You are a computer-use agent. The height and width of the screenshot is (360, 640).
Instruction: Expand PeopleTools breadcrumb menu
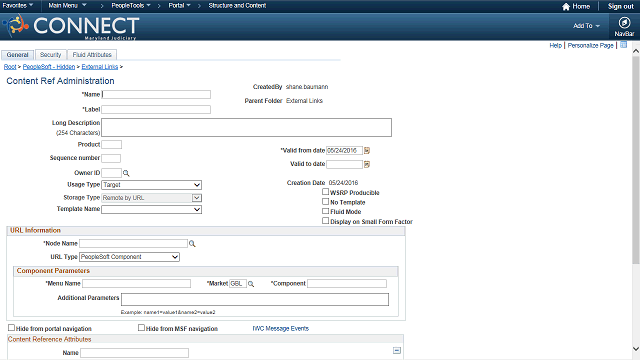131,6
